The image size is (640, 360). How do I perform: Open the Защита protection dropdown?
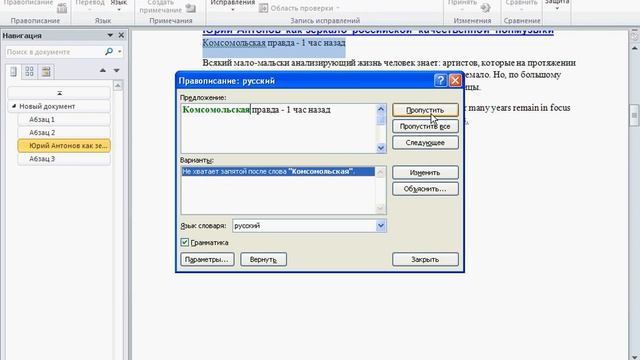(x=557, y=5)
